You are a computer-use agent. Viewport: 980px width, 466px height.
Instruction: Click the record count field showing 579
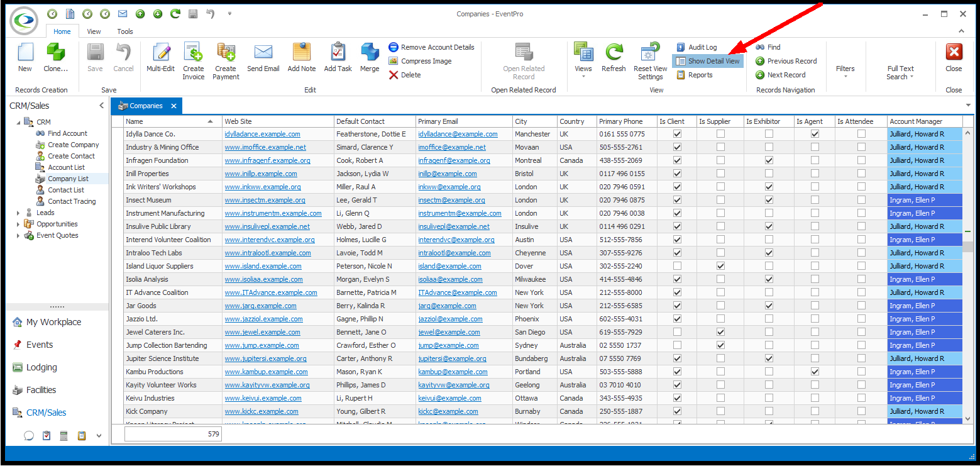[x=173, y=434]
